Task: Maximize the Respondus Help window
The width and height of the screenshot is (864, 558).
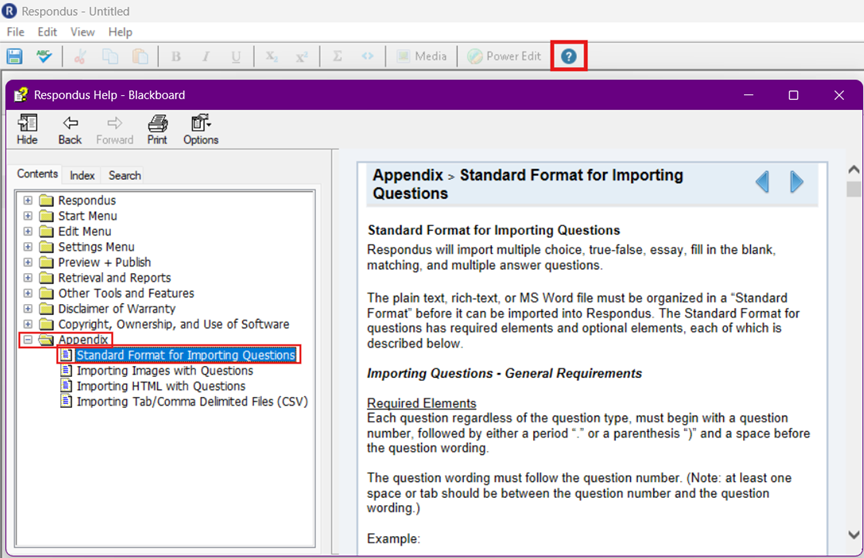Action: click(x=793, y=95)
